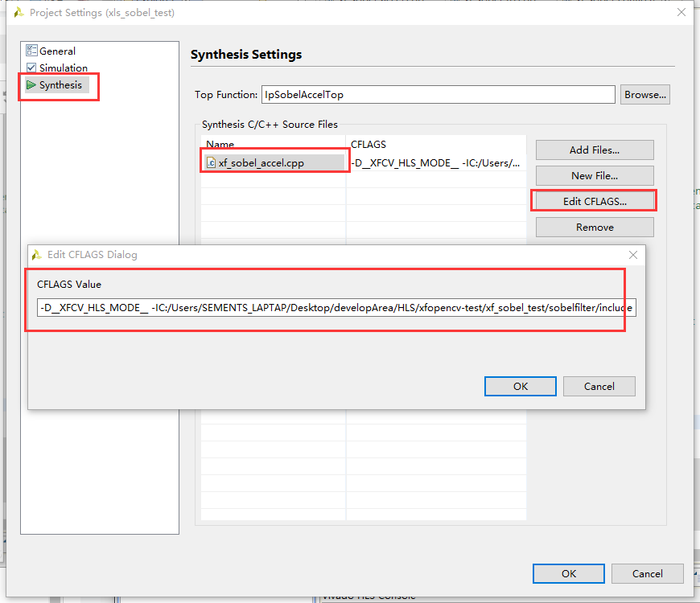Click Browse to pick a top function

coord(645,94)
